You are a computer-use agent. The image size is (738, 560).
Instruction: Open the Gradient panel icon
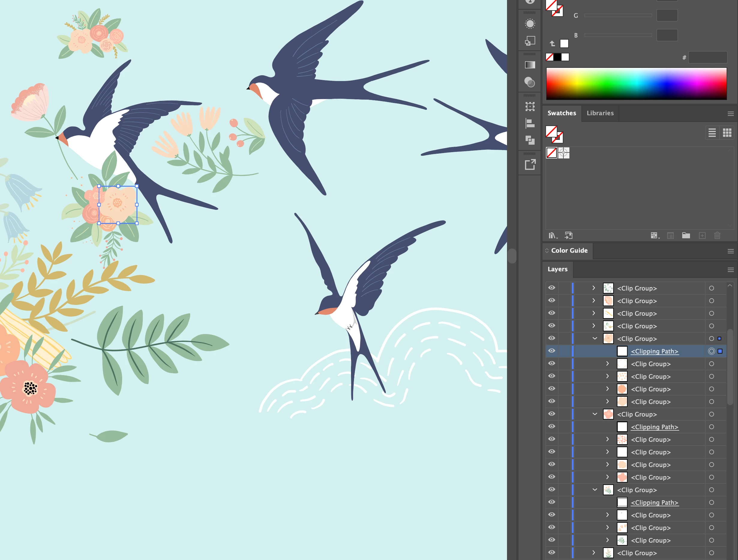pos(530,65)
